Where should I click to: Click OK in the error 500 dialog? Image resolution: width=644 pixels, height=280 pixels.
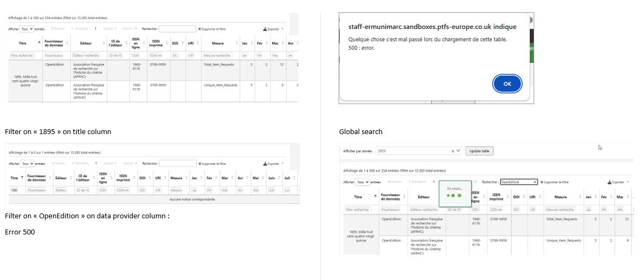(x=507, y=84)
